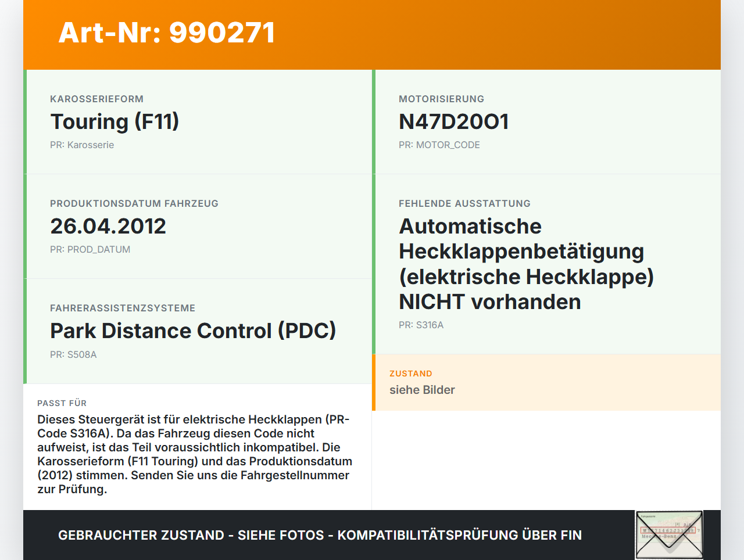Select the Fahrerassistenzsysteme section label
Screen dimensions: 744x560
(123, 307)
